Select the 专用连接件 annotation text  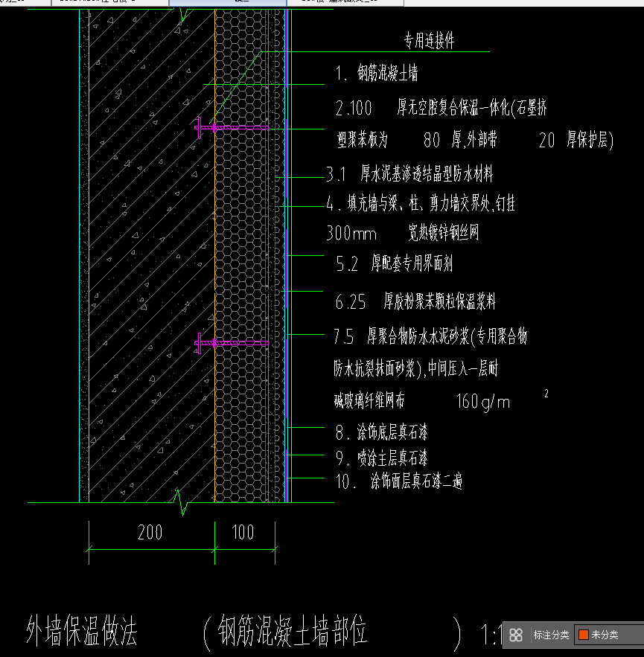pos(429,41)
